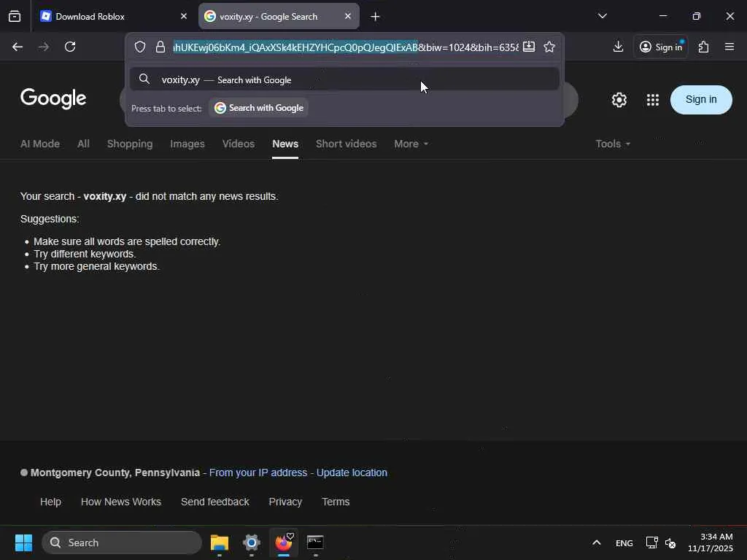Switch to Short videos results

point(346,144)
